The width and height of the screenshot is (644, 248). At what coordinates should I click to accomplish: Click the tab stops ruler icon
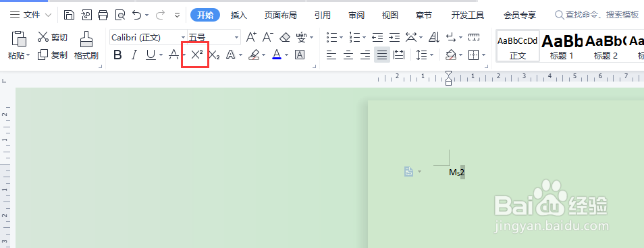tap(474, 37)
